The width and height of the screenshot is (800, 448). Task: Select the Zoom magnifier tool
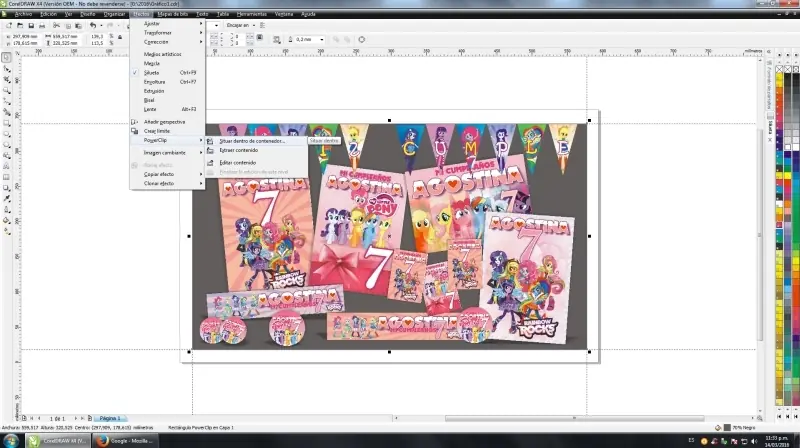tap(7, 90)
